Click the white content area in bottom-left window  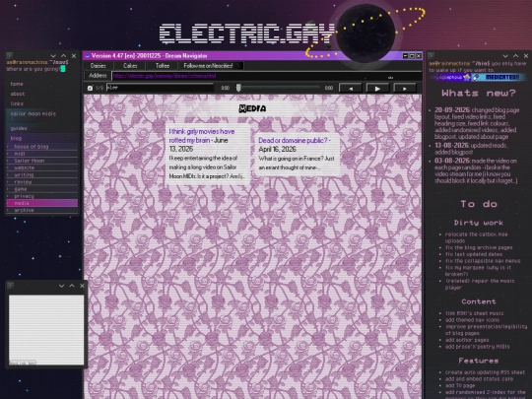[46, 330]
